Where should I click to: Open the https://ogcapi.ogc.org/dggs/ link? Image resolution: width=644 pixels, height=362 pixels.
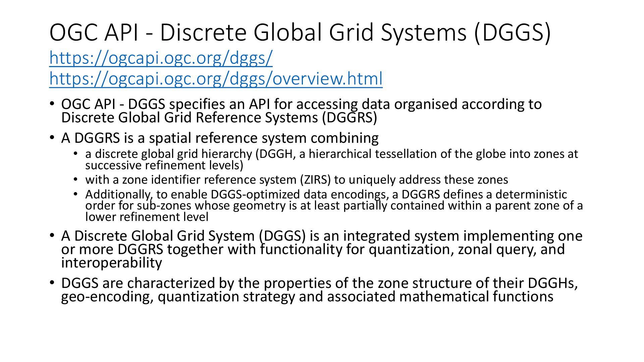pyautogui.click(x=161, y=58)
